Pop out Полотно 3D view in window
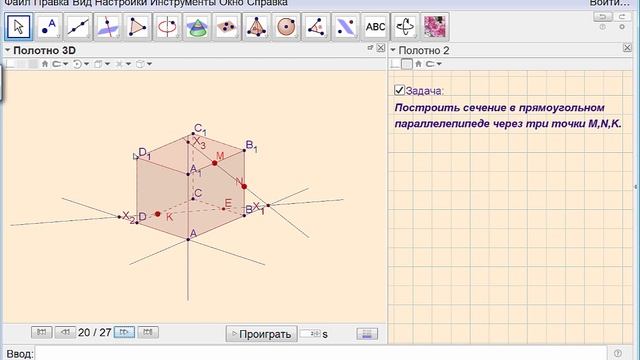Viewport: 640px width, 360px height. 370,48
